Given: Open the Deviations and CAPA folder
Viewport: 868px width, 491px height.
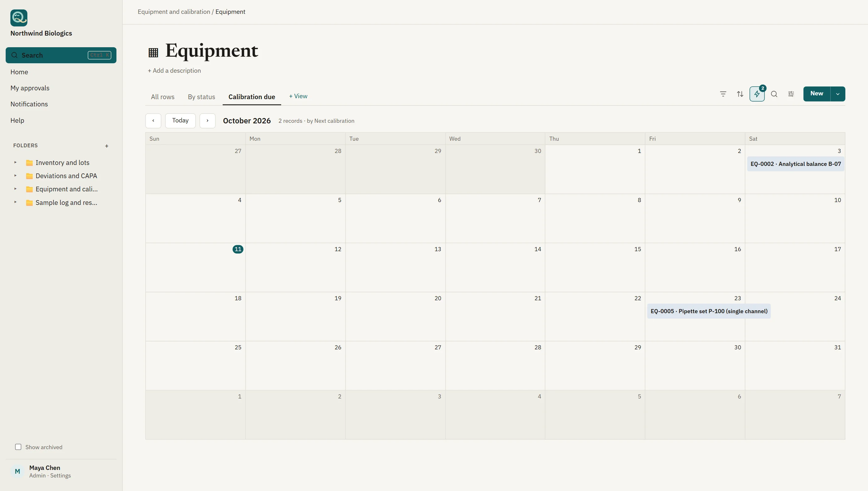Looking at the screenshot, I should click(x=66, y=176).
